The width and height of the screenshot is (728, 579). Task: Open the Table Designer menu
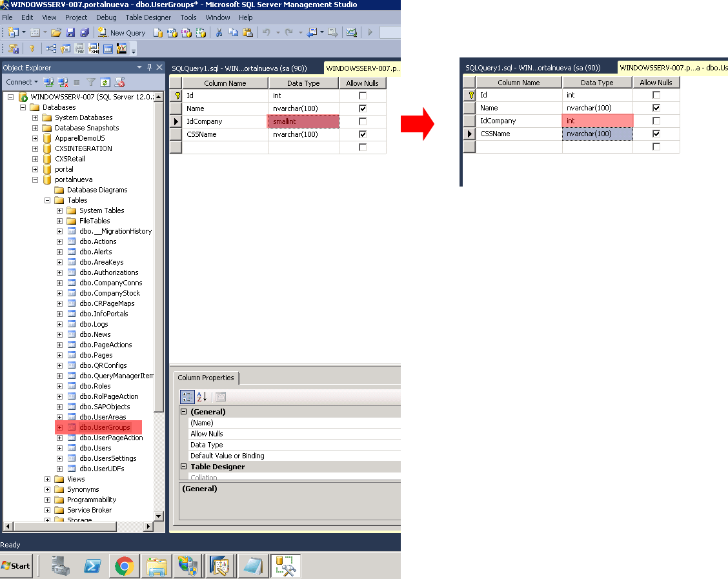coord(148,17)
